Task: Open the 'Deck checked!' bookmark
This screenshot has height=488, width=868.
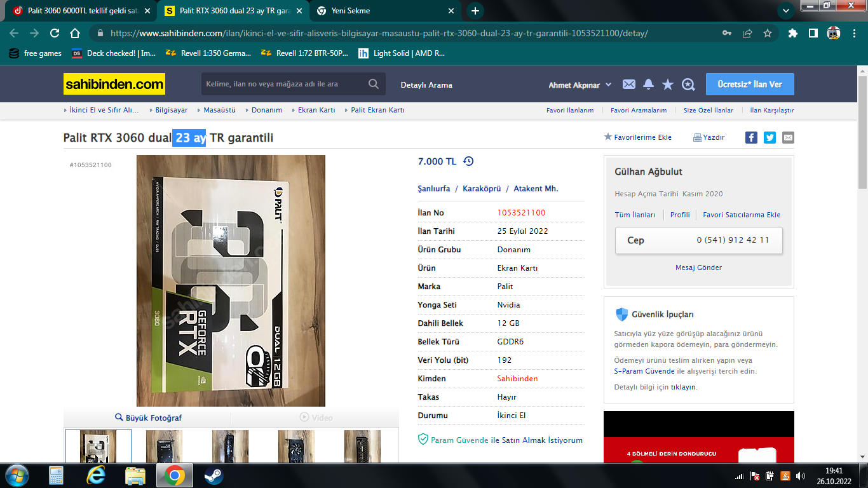Action: (x=114, y=53)
